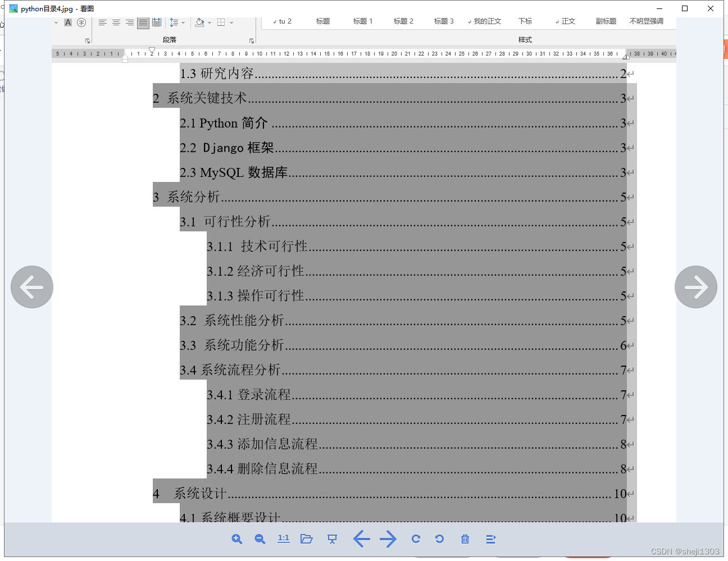Delete the current image

[465, 539]
